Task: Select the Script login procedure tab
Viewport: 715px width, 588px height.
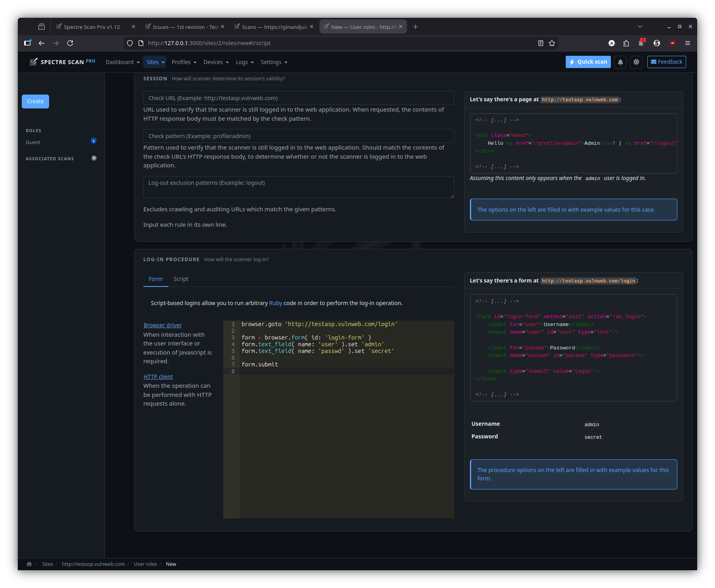Action: coord(181,279)
